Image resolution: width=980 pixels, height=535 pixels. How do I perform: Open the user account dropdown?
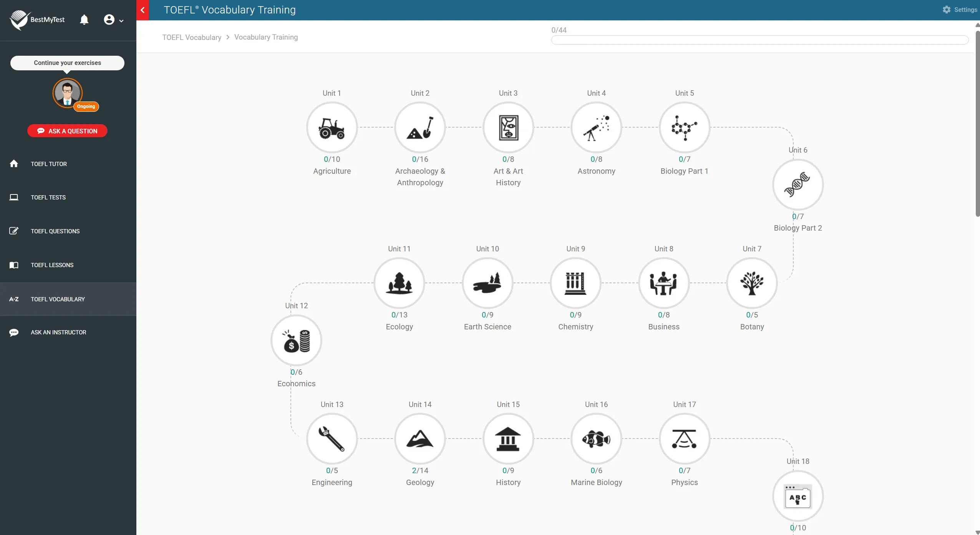[x=113, y=20]
